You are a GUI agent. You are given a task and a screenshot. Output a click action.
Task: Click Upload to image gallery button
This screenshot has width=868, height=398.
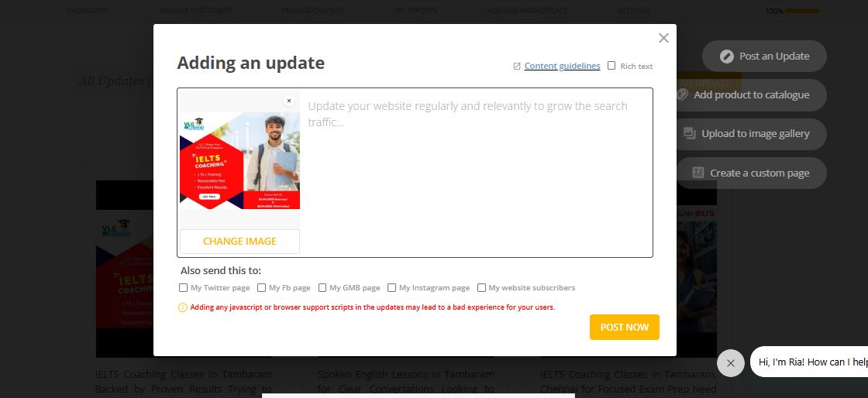click(x=750, y=134)
